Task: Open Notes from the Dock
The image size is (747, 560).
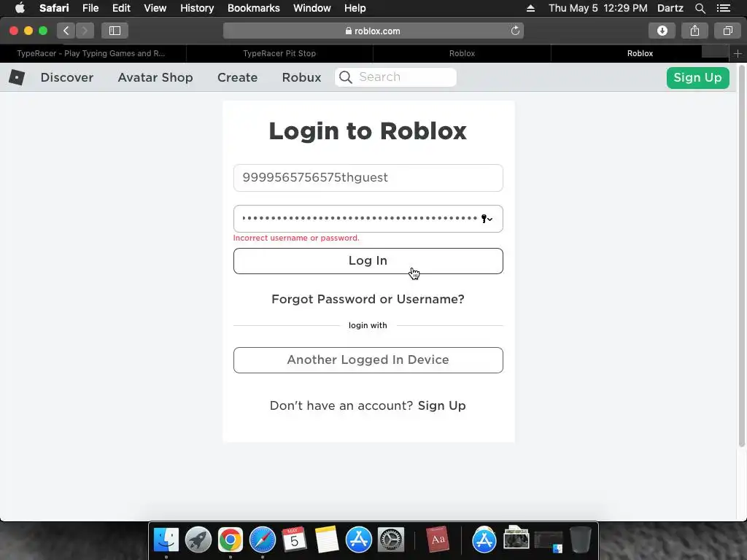Action: click(x=326, y=540)
